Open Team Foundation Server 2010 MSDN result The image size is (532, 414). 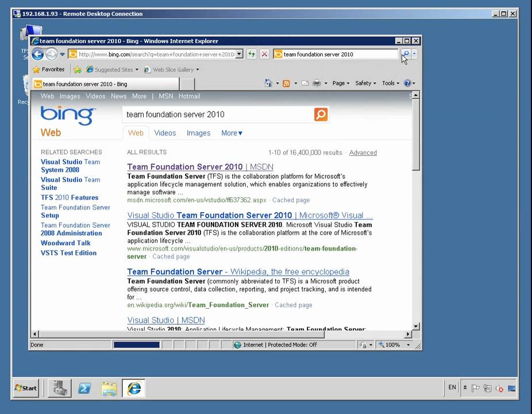coord(200,167)
